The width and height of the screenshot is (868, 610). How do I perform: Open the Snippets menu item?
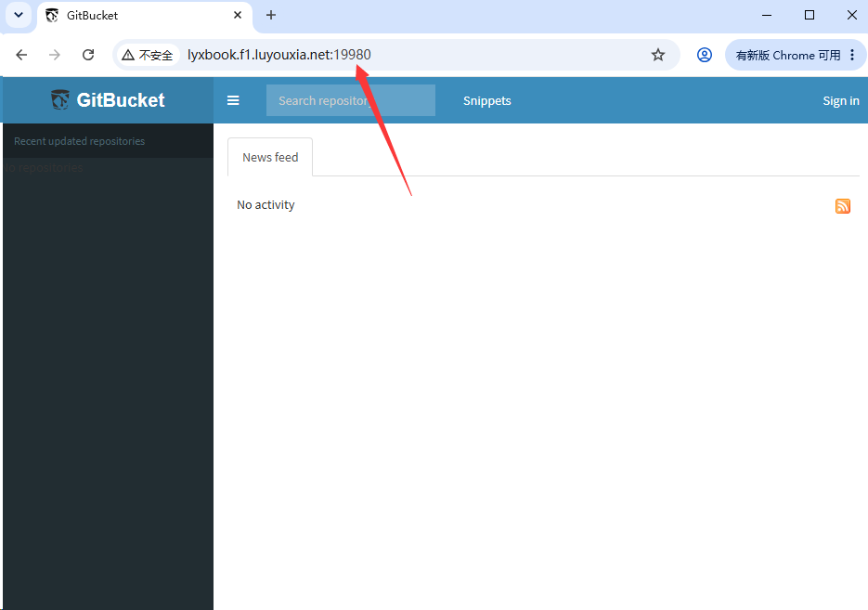(487, 101)
